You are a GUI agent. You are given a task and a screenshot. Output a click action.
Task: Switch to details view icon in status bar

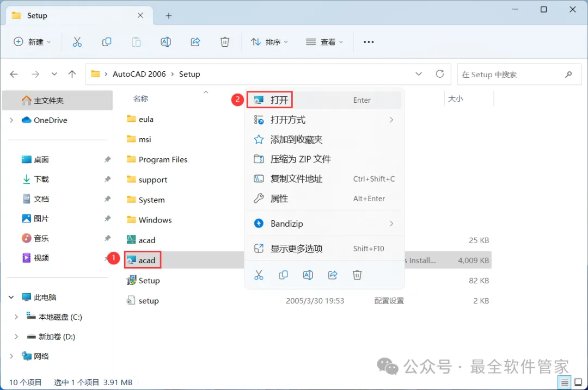pyautogui.click(x=565, y=382)
